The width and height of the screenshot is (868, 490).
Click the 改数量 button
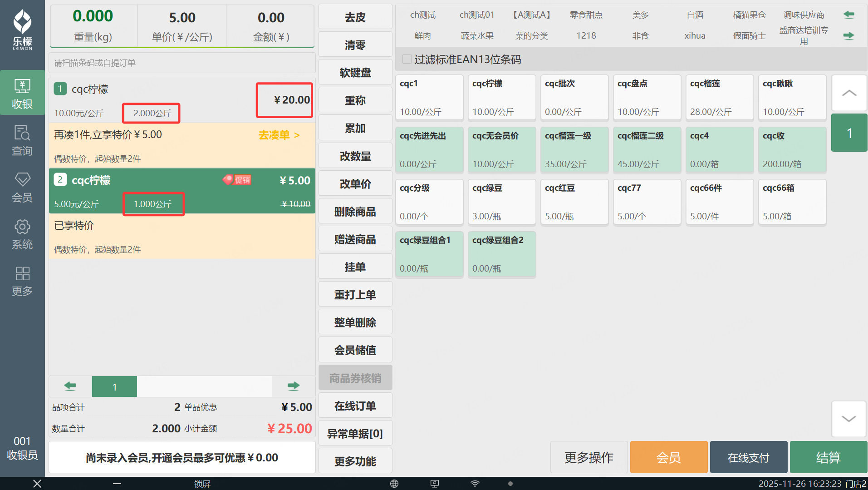coord(355,156)
